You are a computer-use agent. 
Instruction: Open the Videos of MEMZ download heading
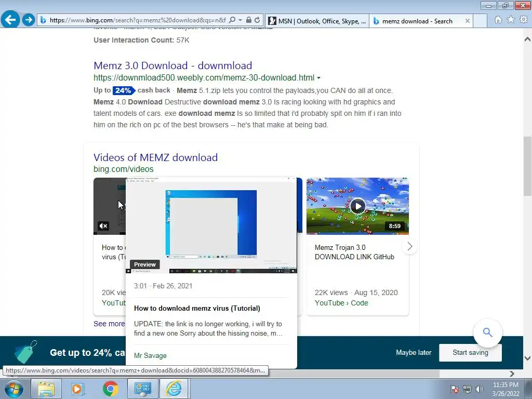pyautogui.click(x=155, y=157)
